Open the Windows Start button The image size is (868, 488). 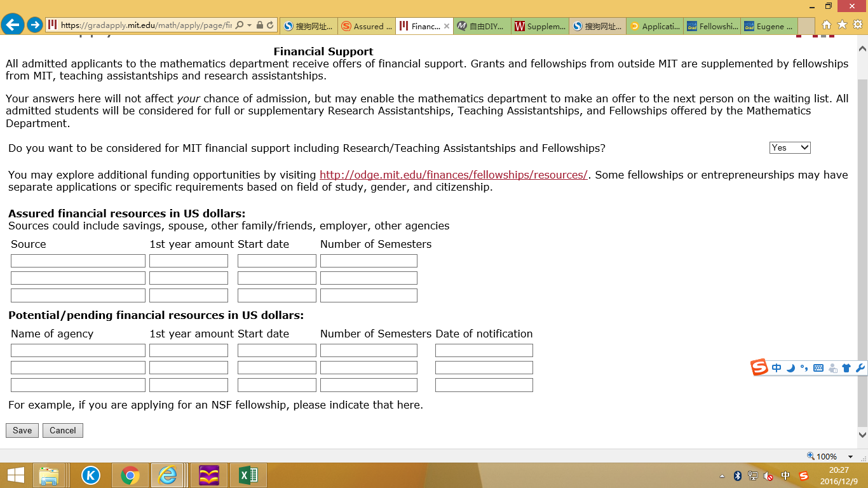15,475
